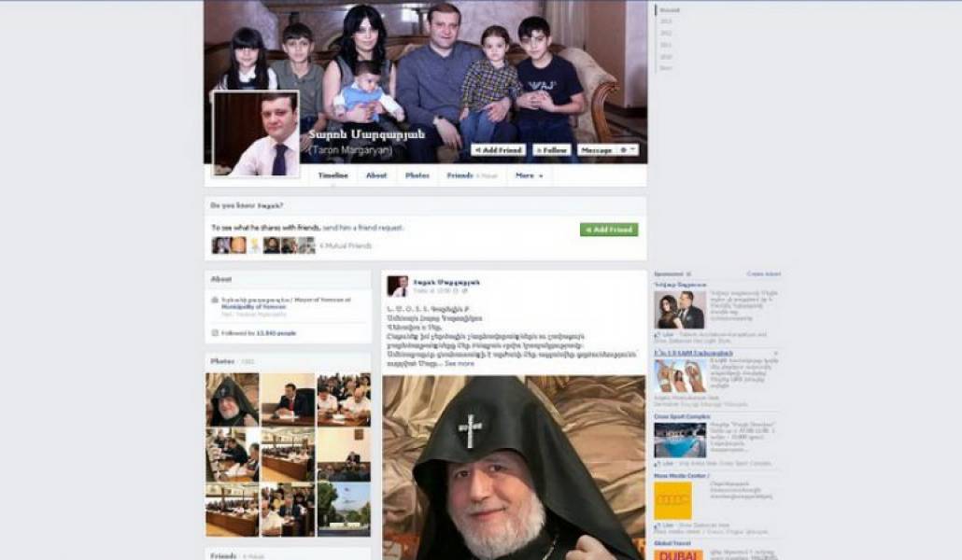The width and height of the screenshot is (962, 560).
Task: Click the green Add Friend button
Action: (609, 230)
